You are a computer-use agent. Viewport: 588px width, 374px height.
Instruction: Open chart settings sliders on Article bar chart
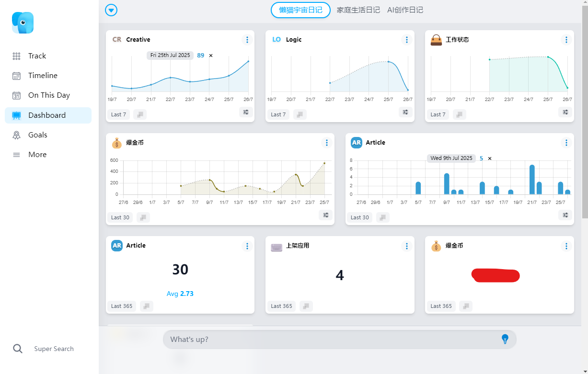(x=565, y=215)
